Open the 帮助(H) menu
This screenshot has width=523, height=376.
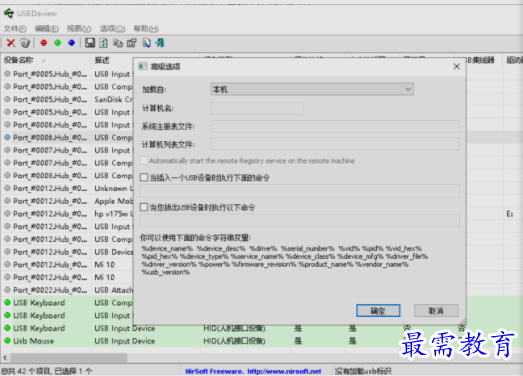click(146, 29)
